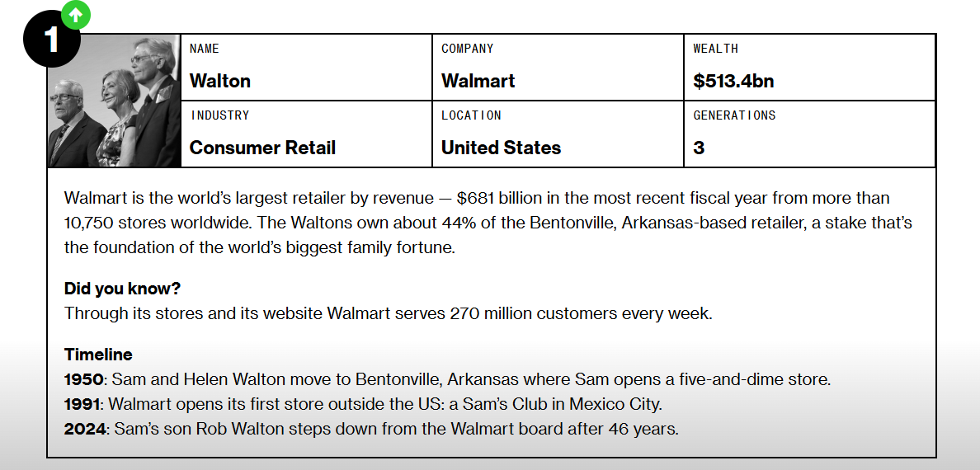Click the "United States" location value
This screenshot has height=470, width=980.
click(x=501, y=148)
